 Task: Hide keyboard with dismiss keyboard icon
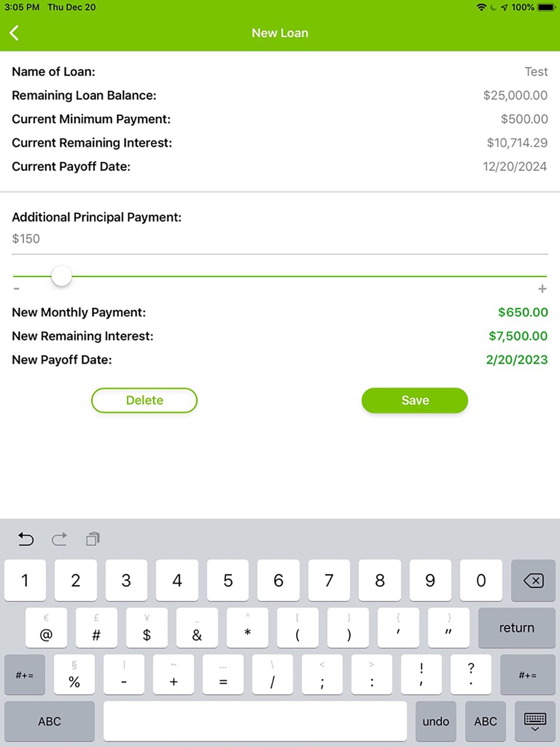pos(535,721)
